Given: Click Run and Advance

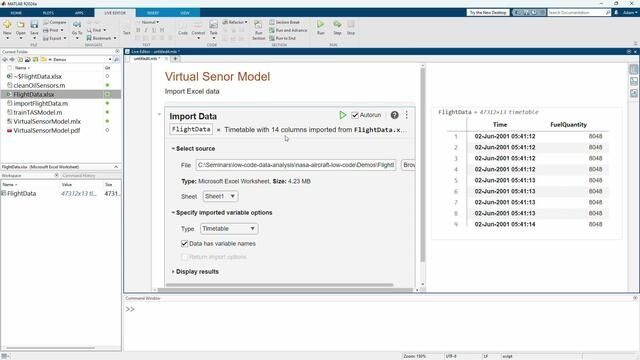Looking at the screenshot, I should pyautogui.click(x=288, y=30).
